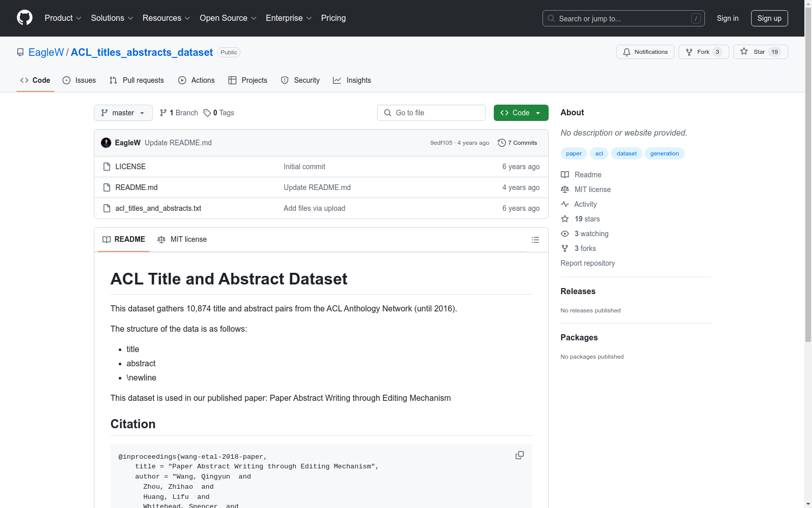Click the Sign up button
The image size is (812, 508).
769,18
